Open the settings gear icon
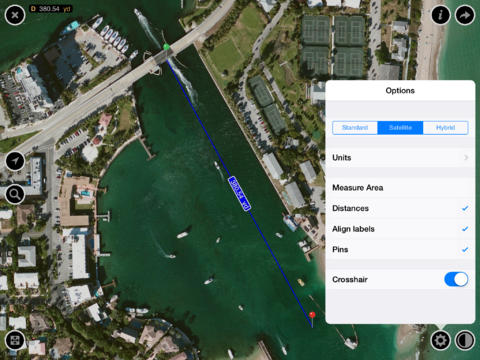The width and height of the screenshot is (480, 360). coord(441,340)
